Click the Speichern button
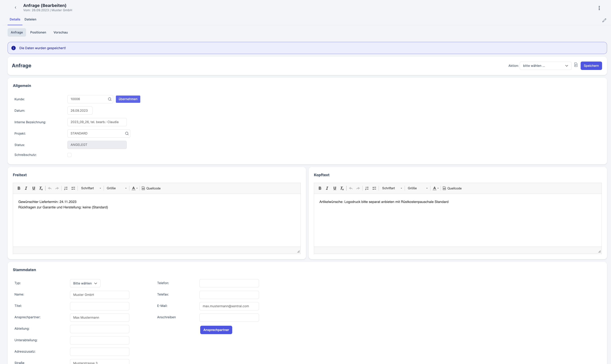 tap(591, 66)
